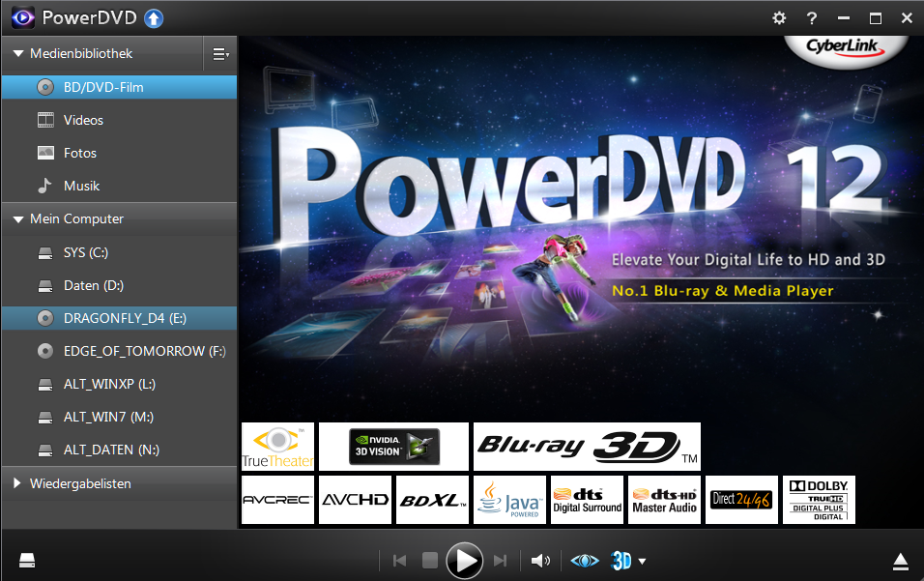Click the picture icon beside Fotos
Screen dimensions: 924x581
[x=45, y=153]
